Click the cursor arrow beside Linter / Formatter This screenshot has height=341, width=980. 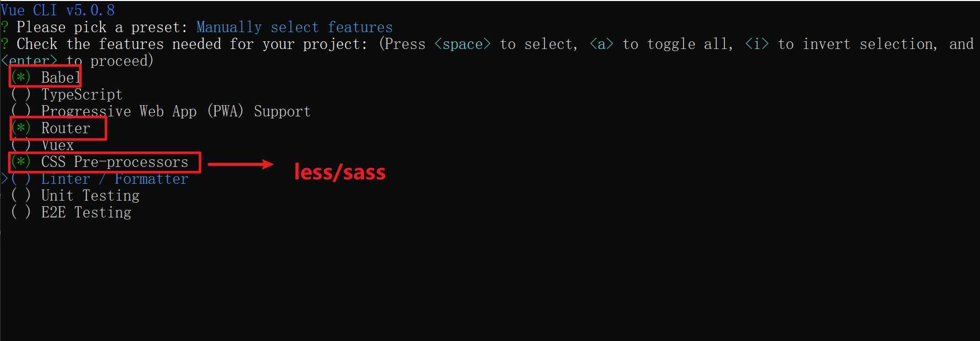click(4, 179)
